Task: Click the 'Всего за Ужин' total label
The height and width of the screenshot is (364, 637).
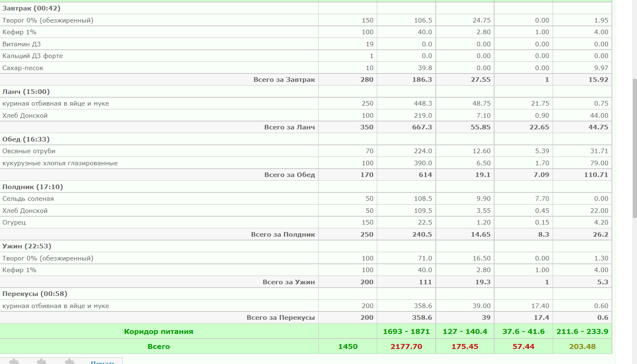Action: [289, 282]
